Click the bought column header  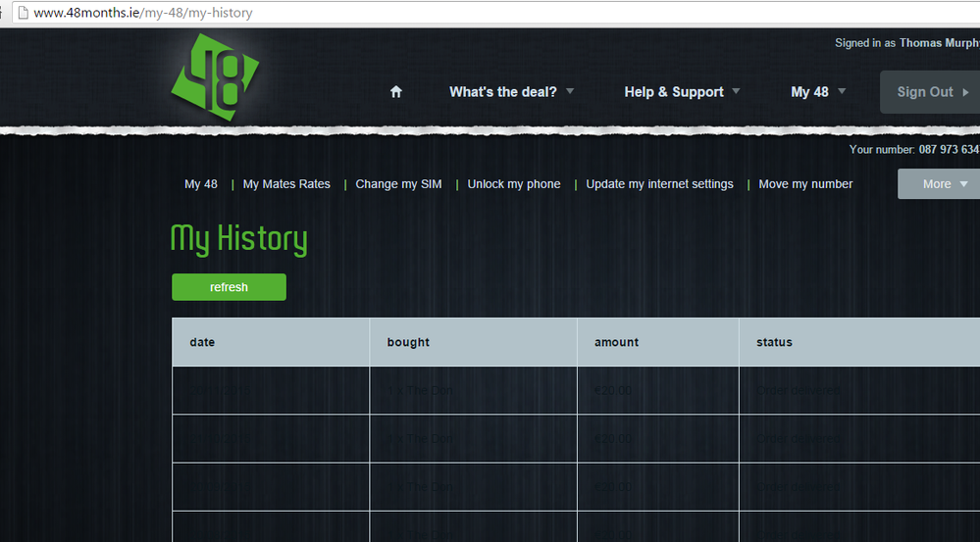click(x=408, y=342)
